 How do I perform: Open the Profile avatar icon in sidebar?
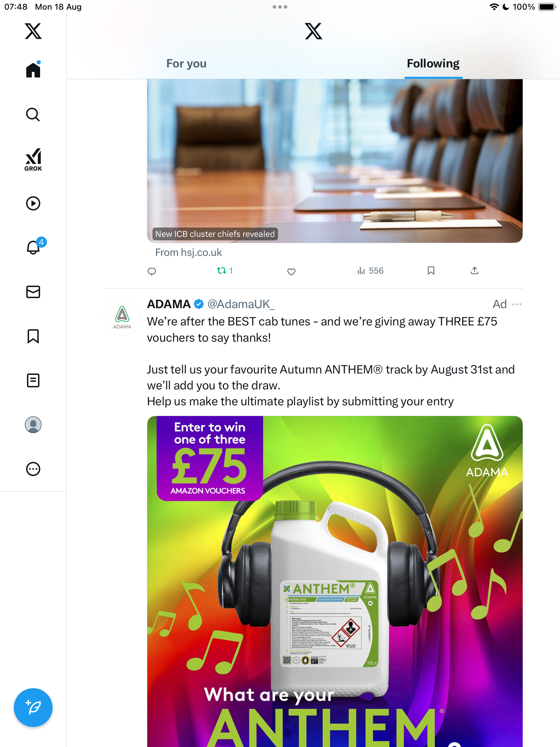(33, 425)
